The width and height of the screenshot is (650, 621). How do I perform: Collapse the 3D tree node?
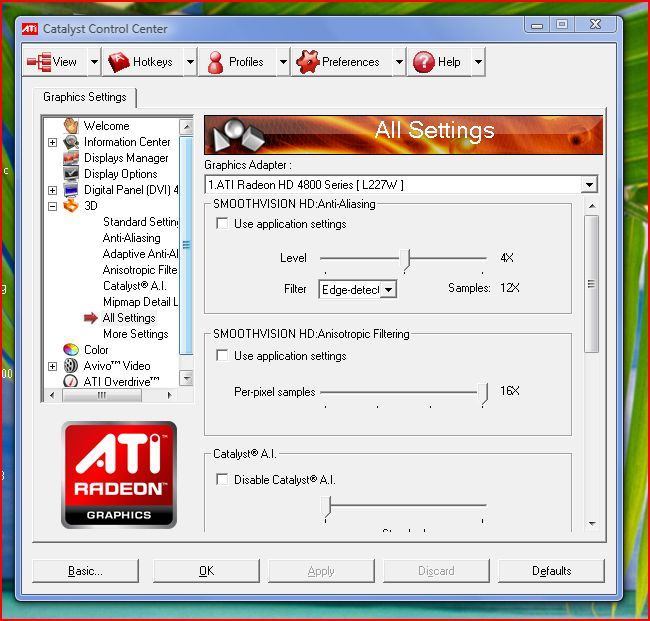[52, 206]
